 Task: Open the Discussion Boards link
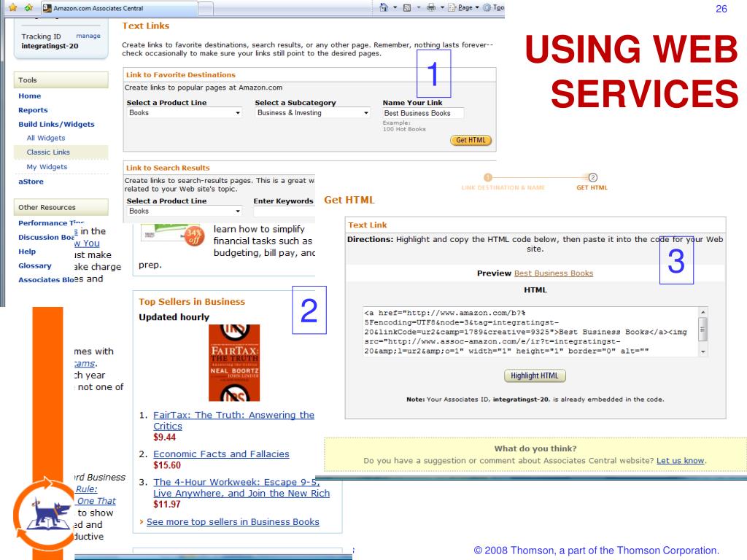pos(46,237)
